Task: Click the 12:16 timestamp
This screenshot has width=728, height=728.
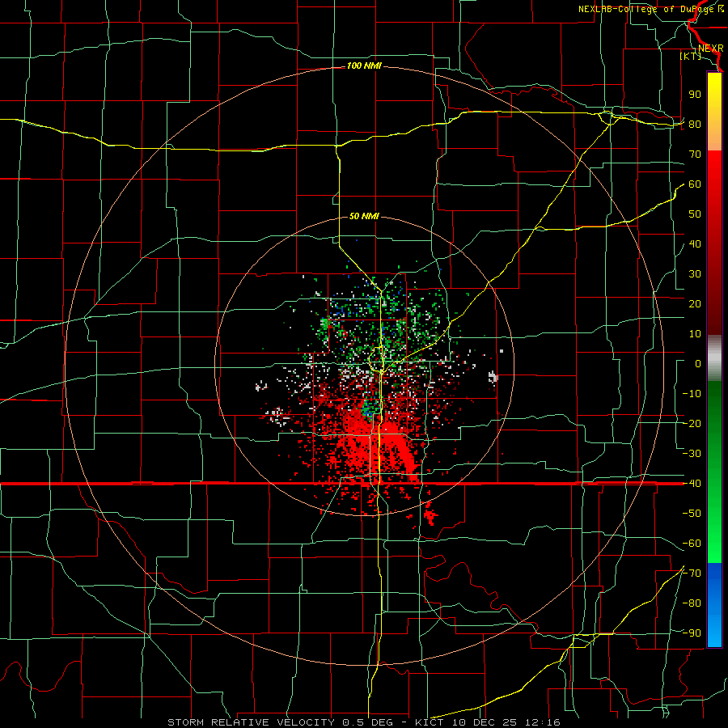Action: 543,722
